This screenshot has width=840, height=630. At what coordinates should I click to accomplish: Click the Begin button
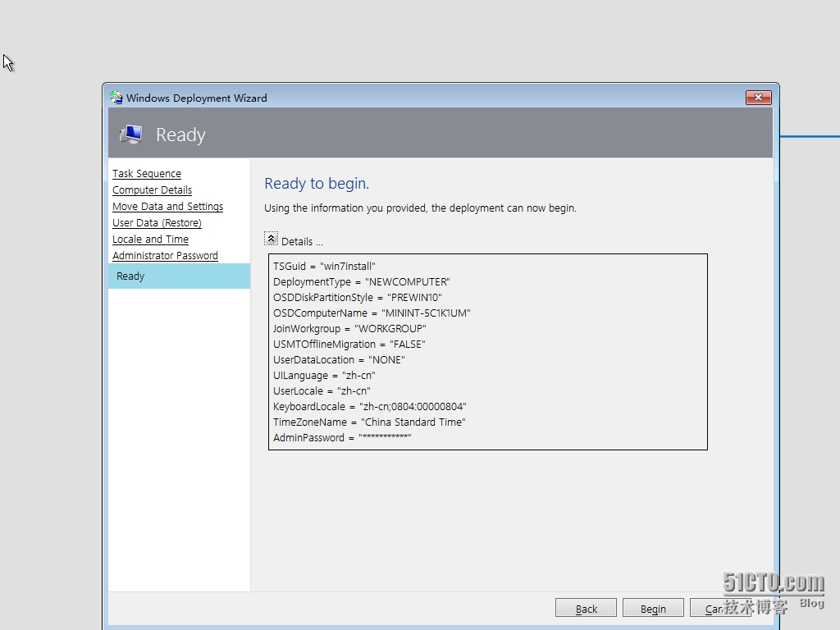(x=653, y=609)
